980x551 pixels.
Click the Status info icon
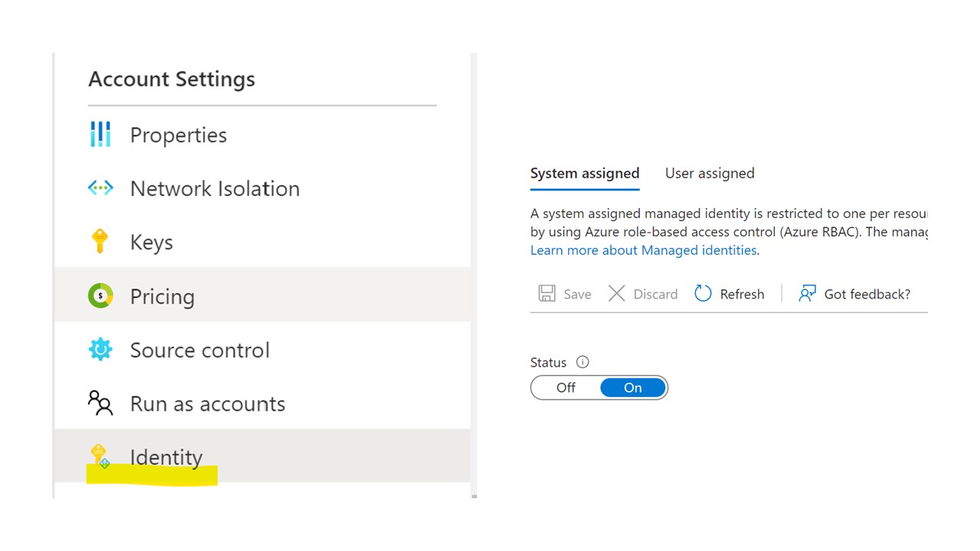pos(583,362)
